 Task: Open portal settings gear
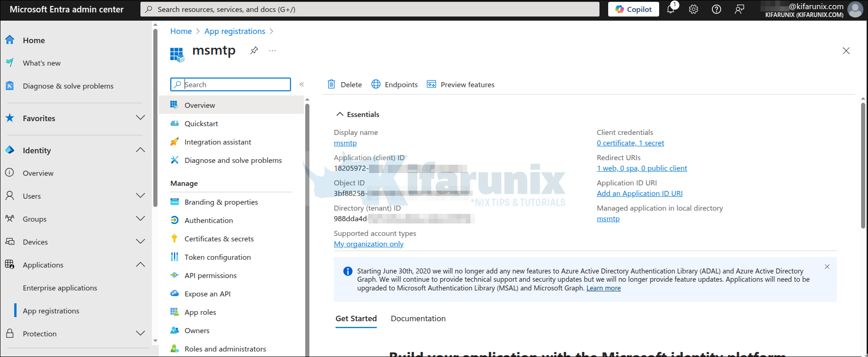[x=694, y=9]
